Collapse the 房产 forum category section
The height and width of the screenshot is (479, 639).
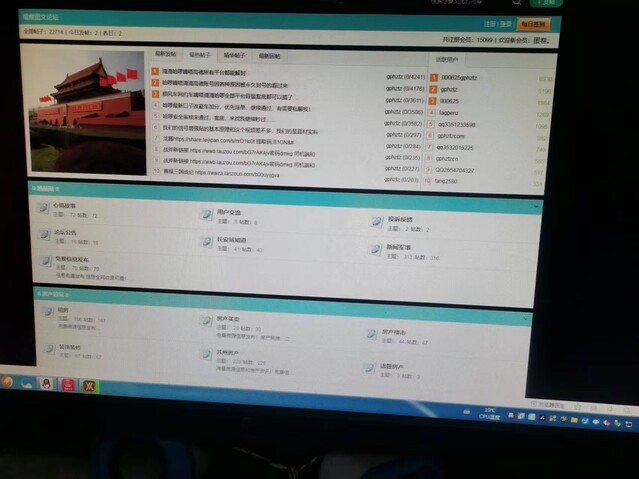[525, 319]
